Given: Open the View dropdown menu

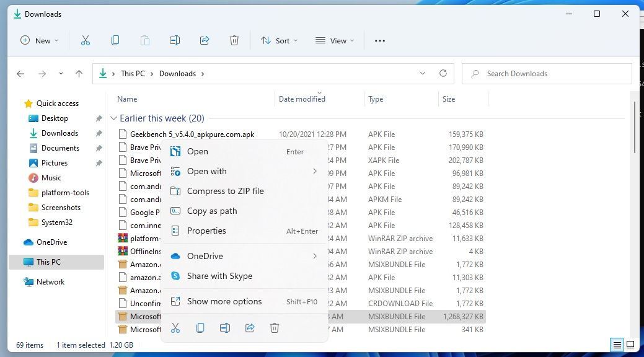Looking at the screenshot, I should click(x=335, y=40).
